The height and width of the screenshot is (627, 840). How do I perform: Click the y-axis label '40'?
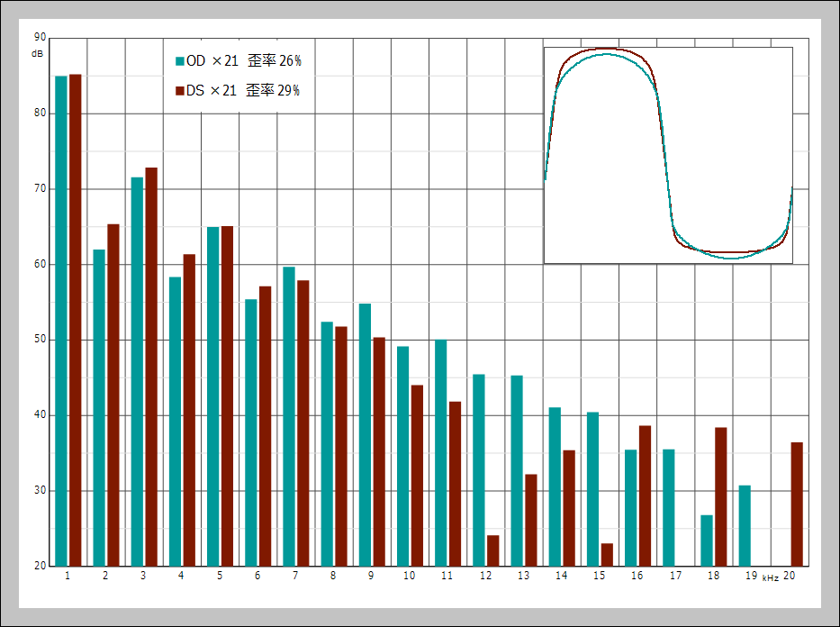tap(41, 415)
